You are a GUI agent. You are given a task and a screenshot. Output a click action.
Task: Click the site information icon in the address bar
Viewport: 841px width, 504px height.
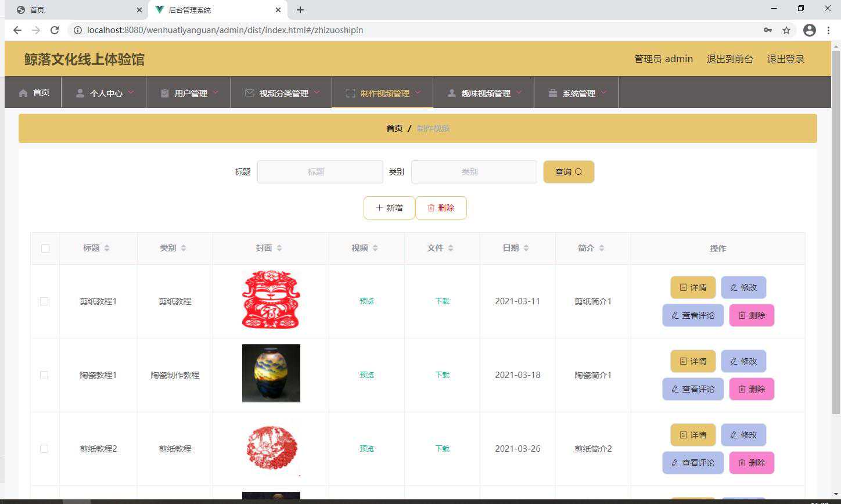78,30
